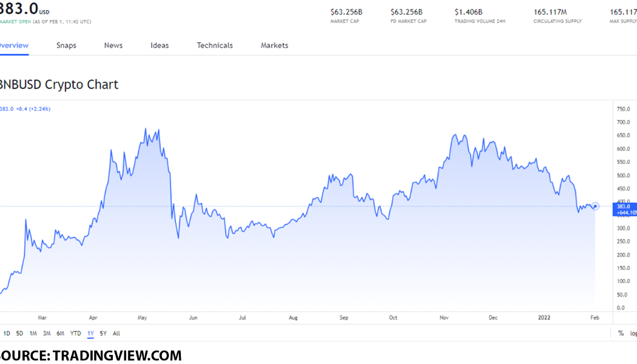Go to the News tab
Viewport: 637px width, 364px height.
(x=113, y=45)
